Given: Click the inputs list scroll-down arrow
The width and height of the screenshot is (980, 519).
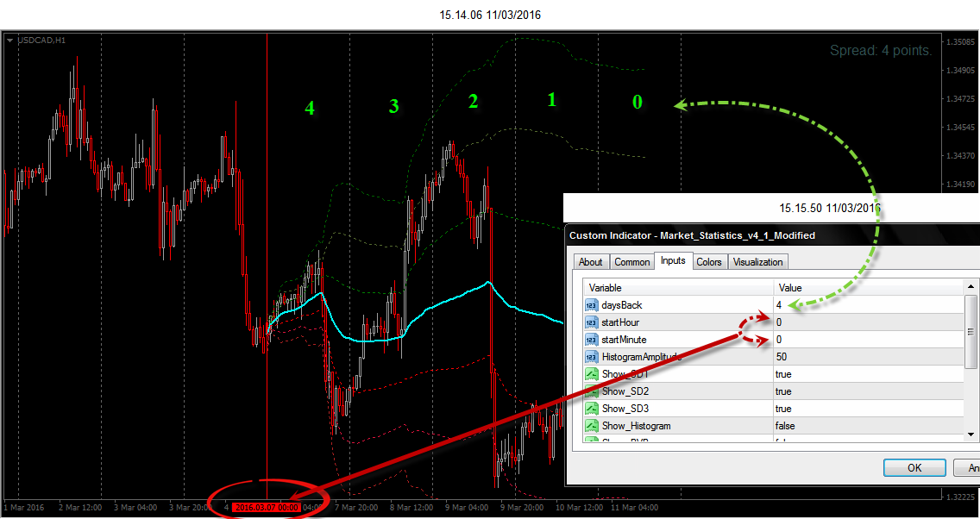Looking at the screenshot, I should (971, 435).
